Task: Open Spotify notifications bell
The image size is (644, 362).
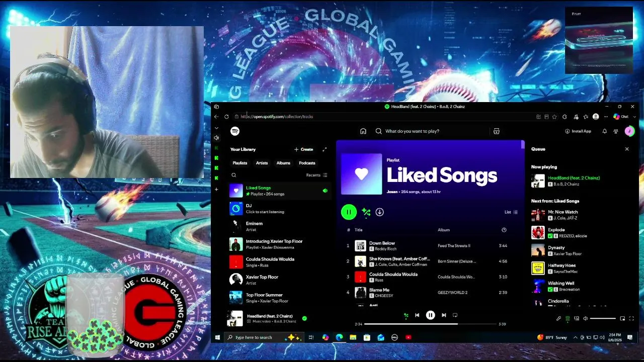Action: point(605,131)
